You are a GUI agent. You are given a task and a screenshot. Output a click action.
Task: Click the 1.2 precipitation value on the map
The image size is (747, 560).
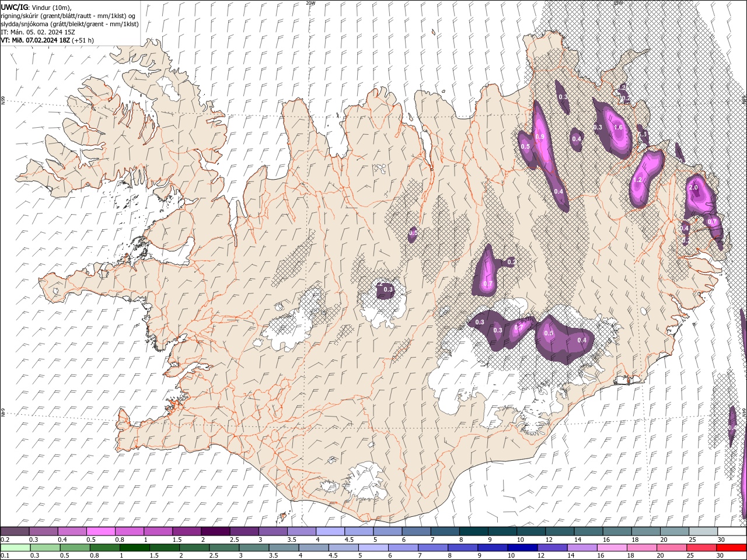(x=637, y=180)
